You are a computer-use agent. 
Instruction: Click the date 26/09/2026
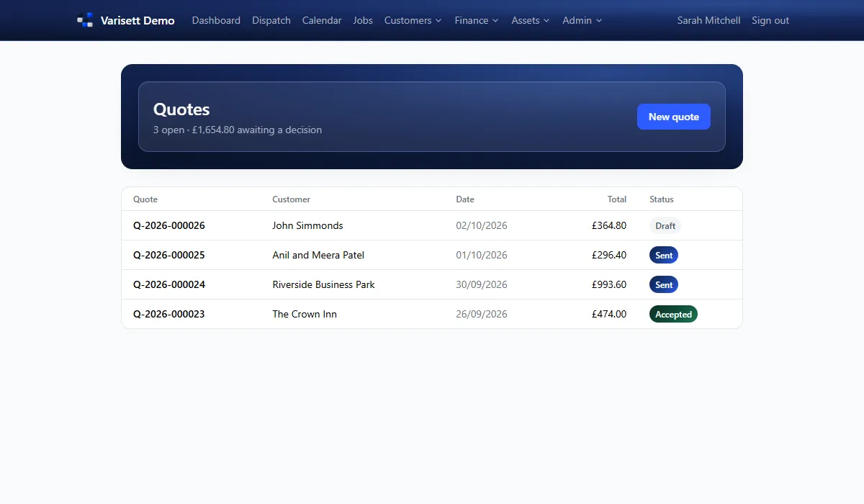482,314
